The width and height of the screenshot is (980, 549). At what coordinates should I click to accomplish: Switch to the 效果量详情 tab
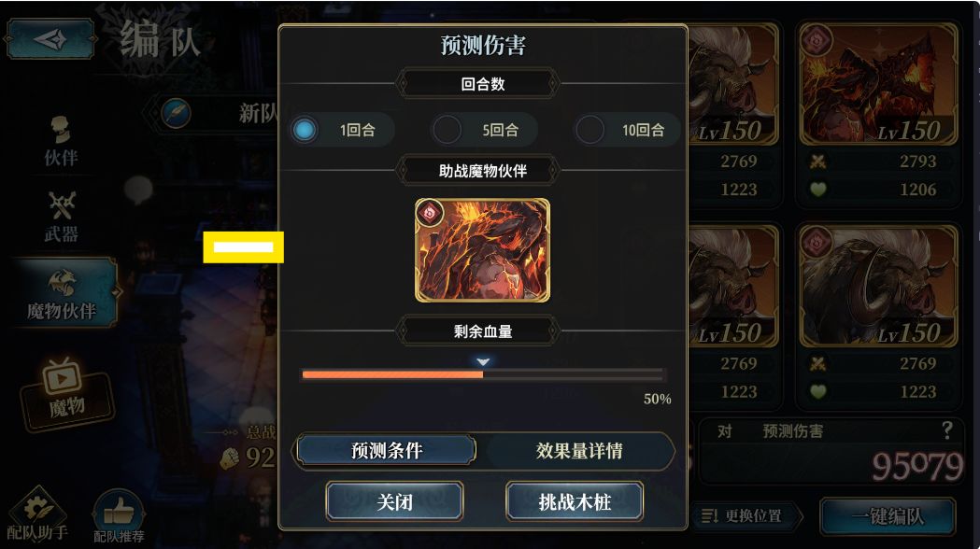point(578,450)
